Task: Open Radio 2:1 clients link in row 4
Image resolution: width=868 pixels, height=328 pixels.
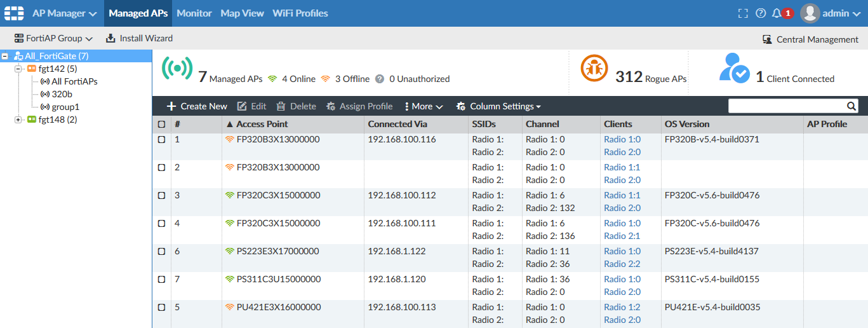Action: [x=622, y=236]
